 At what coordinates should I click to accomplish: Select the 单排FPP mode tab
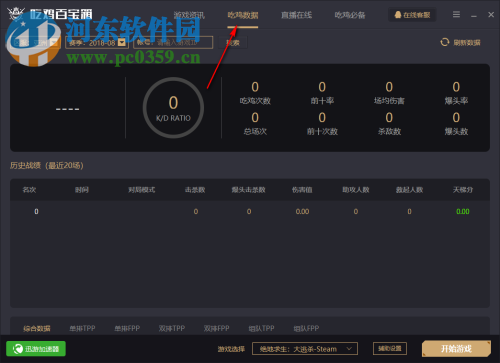(127, 328)
